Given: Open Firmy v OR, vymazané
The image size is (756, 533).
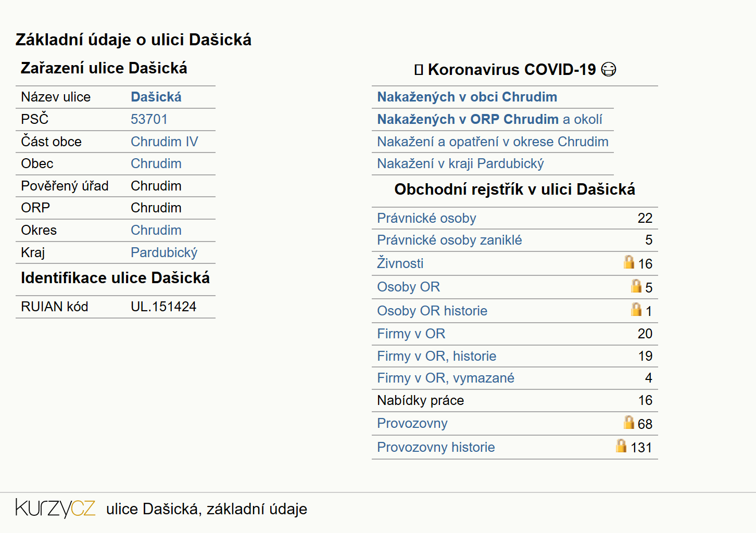Looking at the screenshot, I should coord(445,378).
